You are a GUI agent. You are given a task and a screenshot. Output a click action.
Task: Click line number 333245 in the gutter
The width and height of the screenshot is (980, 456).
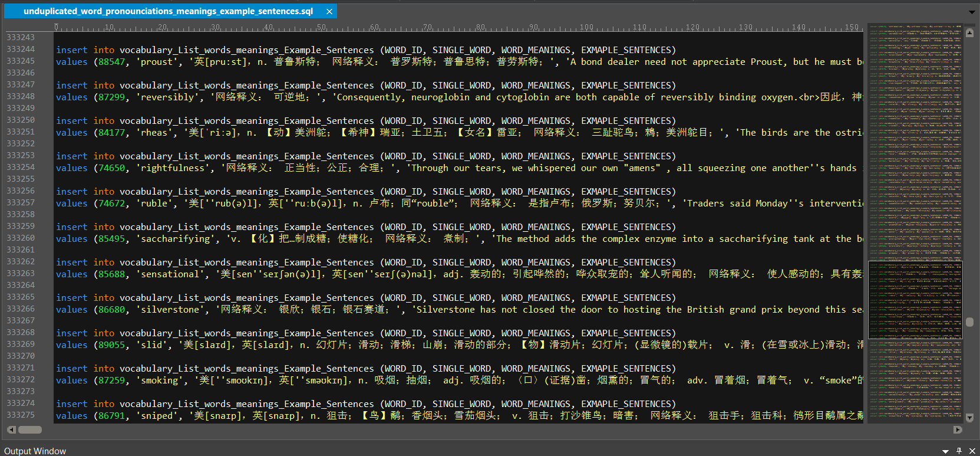pyautogui.click(x=21, y=61)
